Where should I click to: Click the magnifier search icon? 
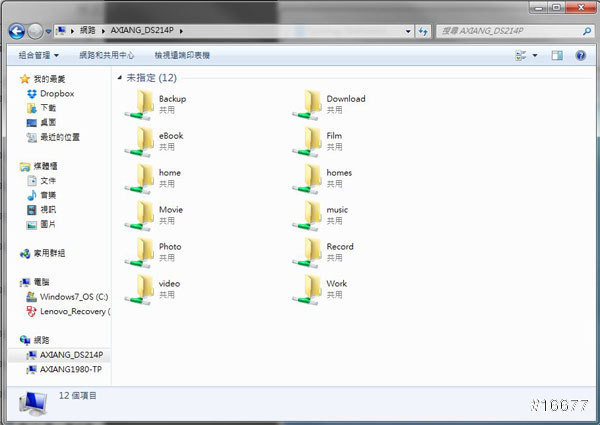(x=587, y=31)
